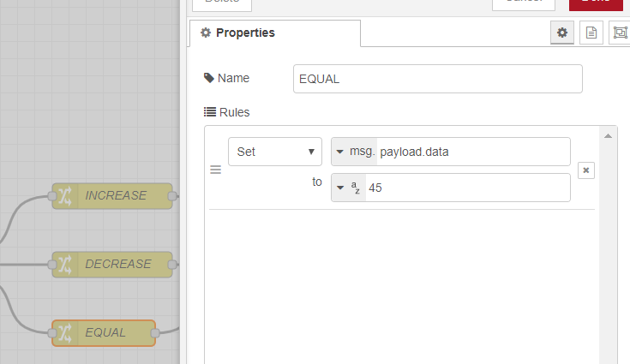The width and height of the screenshot is (630, 364).
Task: Grab the rule reorder handle icon
Action: pyautogui.click(x=216, y=170)
